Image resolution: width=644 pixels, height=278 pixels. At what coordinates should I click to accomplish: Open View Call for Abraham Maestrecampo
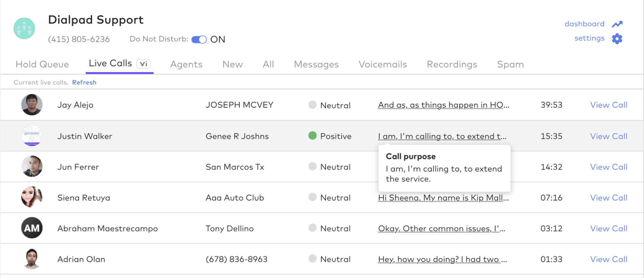[608, 228]
